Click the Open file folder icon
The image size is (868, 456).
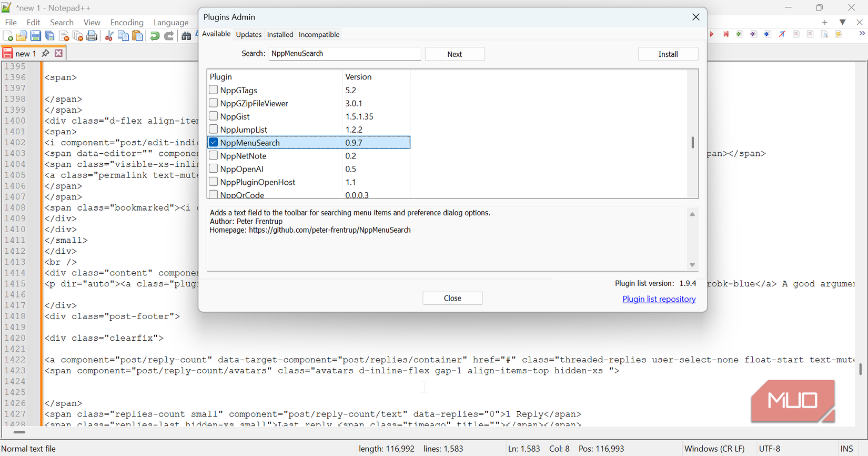(x=22, y=36)
